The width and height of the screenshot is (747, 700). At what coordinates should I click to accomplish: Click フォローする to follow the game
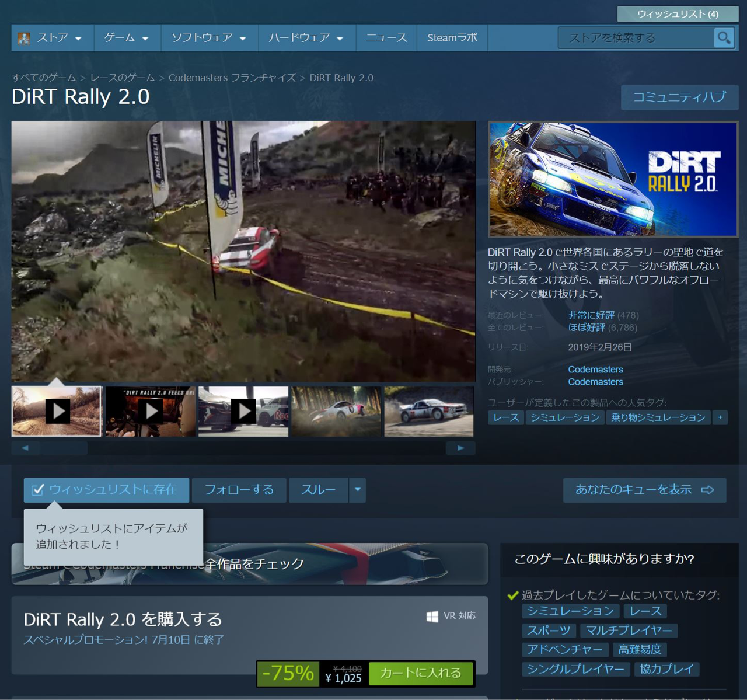239,490
